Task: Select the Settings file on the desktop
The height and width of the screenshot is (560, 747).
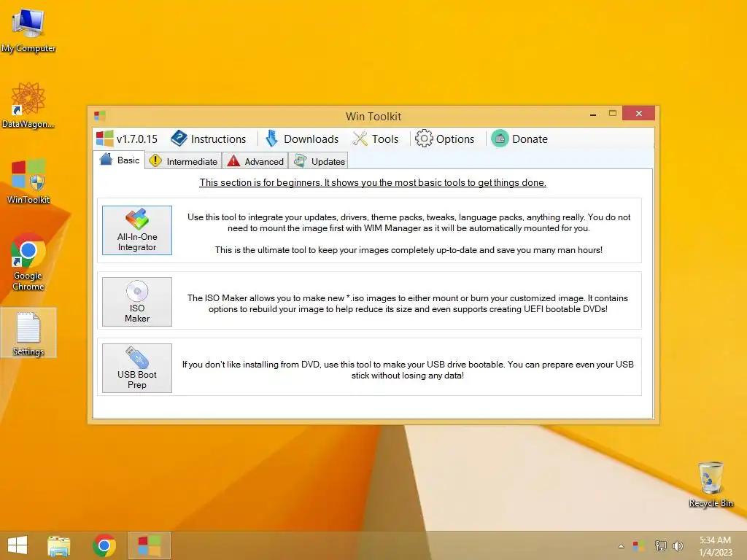Action: pyautogui.click(x=28, y=332)
